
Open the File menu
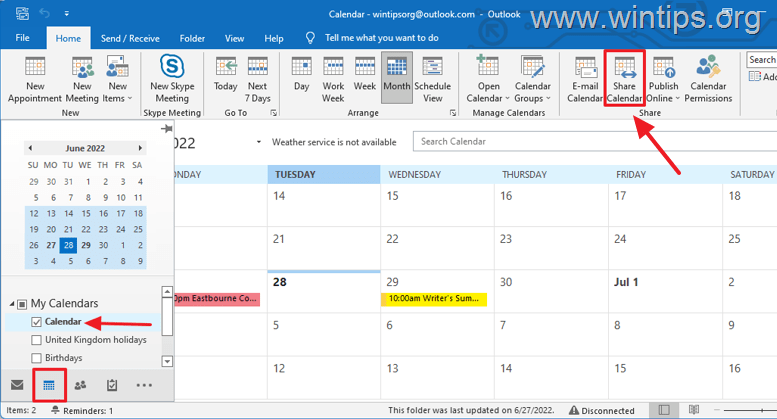(x=22, y=38)
